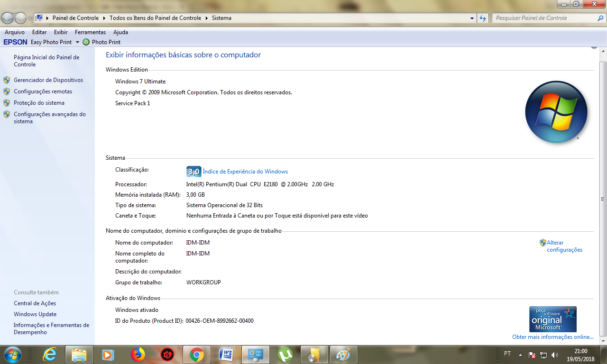The width and height of the screenshot is (607, 364).
Task: Show hidden tray icons arrow
Action: [x=520, y=355]
